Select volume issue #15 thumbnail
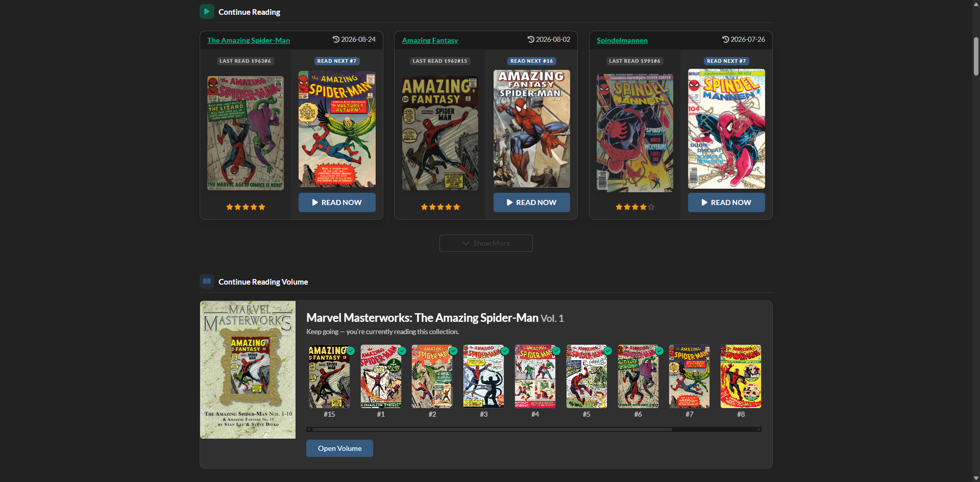Viewport: 980px width, 482px height. click(x=329, y=376)
